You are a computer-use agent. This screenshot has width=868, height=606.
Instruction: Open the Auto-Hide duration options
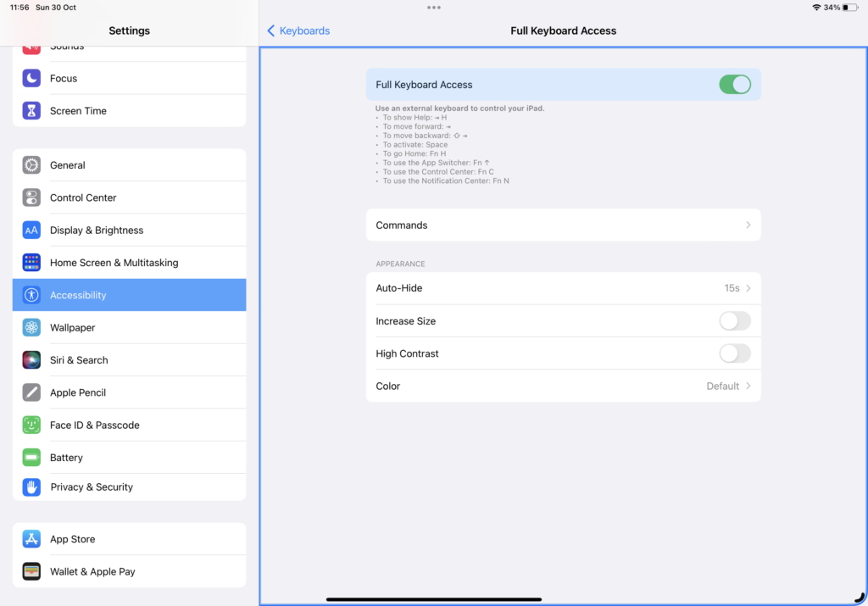pyautogui.click(x=563, y=287)
